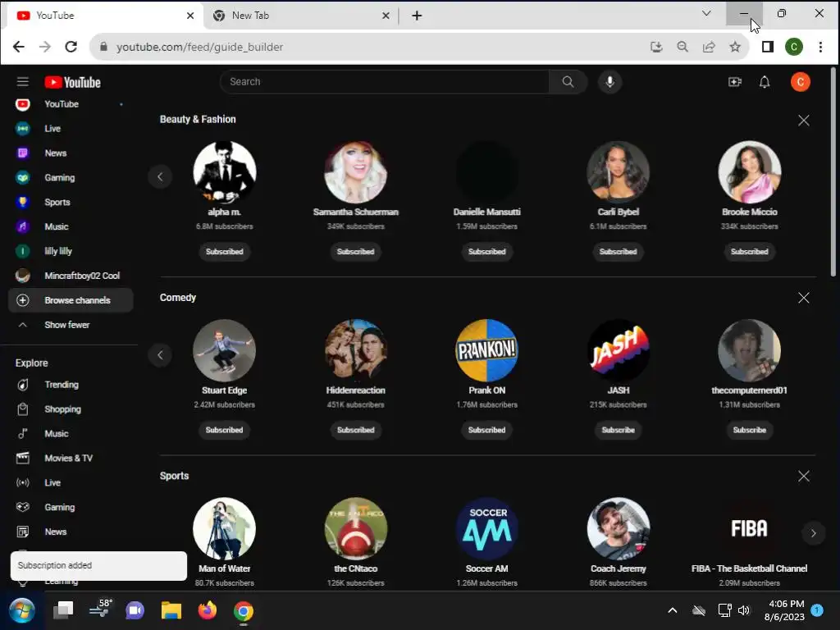Open the account avatar menu
The height and width of the screenshot is (630, 840).
coord(801,82)
